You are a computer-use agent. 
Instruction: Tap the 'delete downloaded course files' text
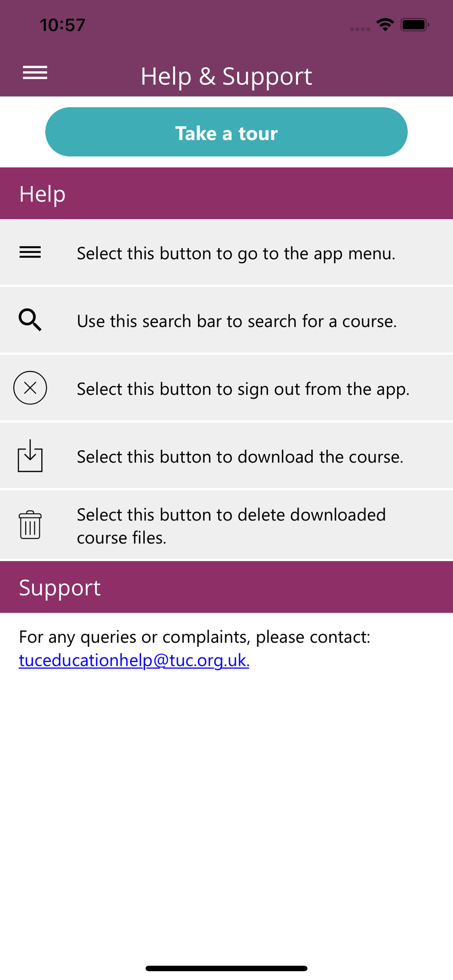[231, 526]
